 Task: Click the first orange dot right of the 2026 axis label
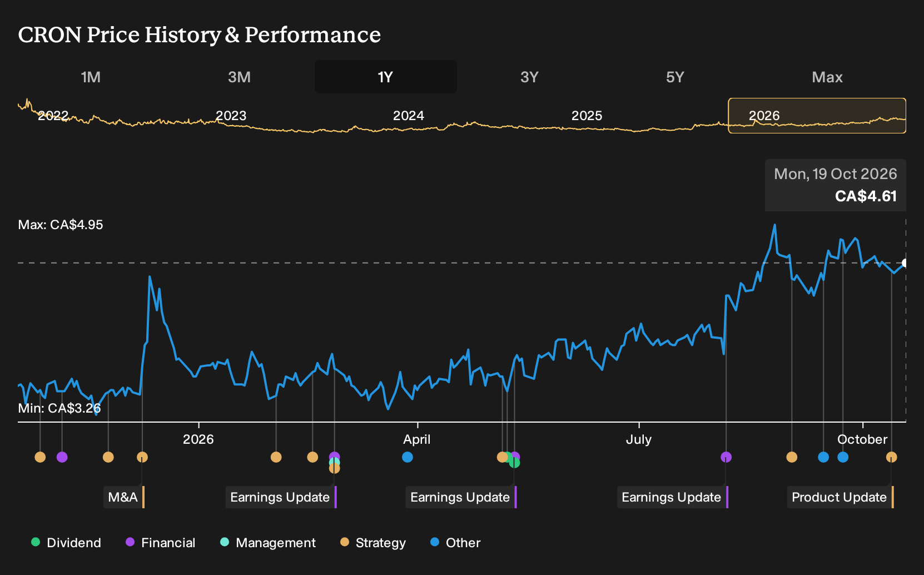(x=276, y=457)
